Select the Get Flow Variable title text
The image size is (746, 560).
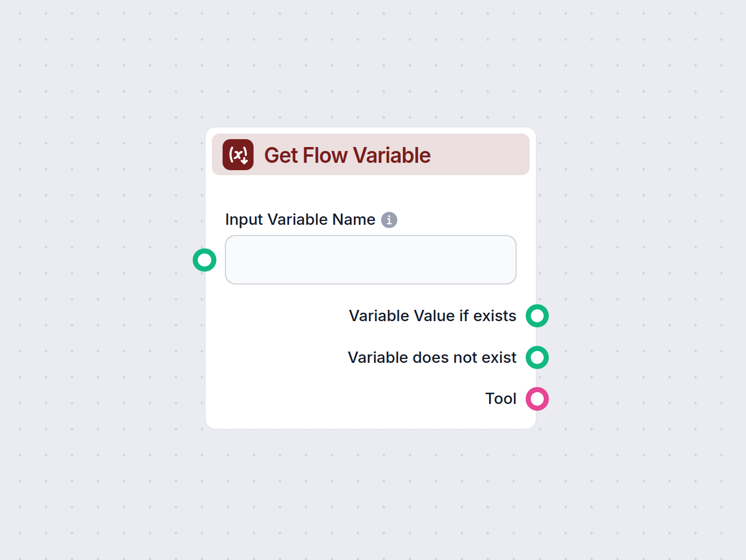pyautogui.click(x=347, y=155)
